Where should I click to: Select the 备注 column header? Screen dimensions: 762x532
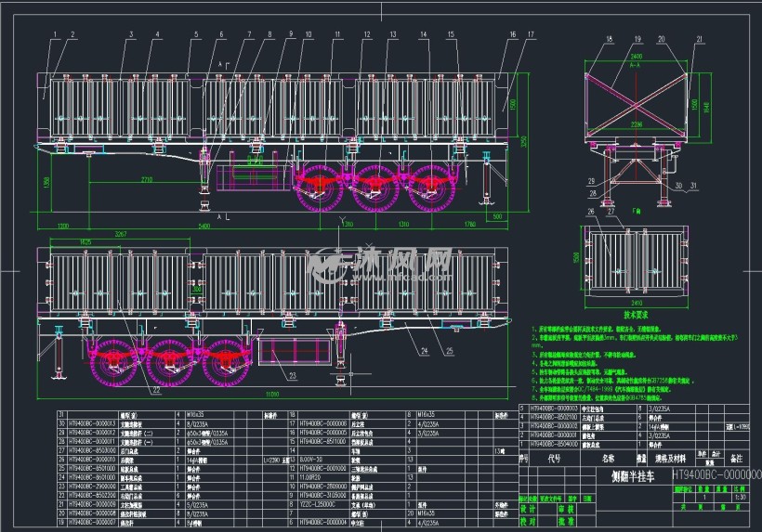736,459
